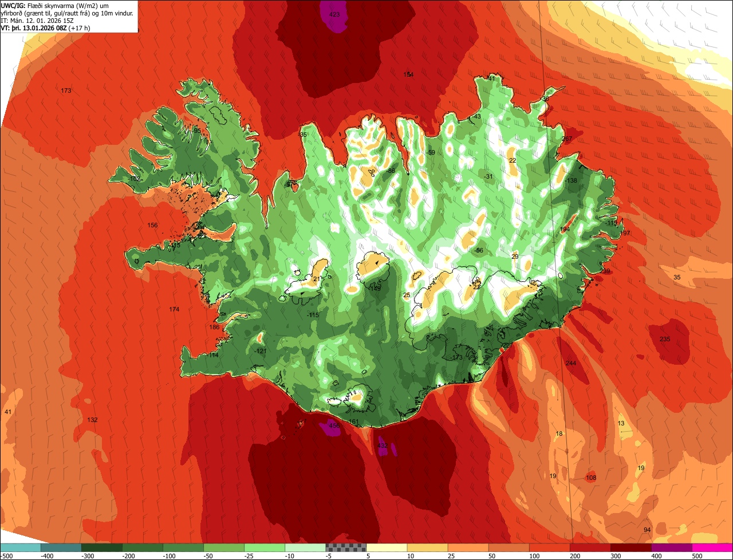
Task: Pick the light orange 25 to 50 swatch
Action: point(467,547)
